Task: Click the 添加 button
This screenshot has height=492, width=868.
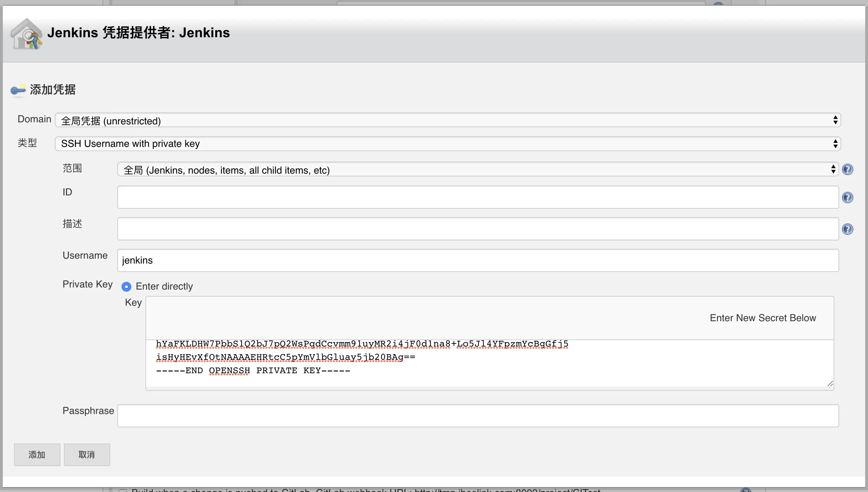Action: (37, 455)
